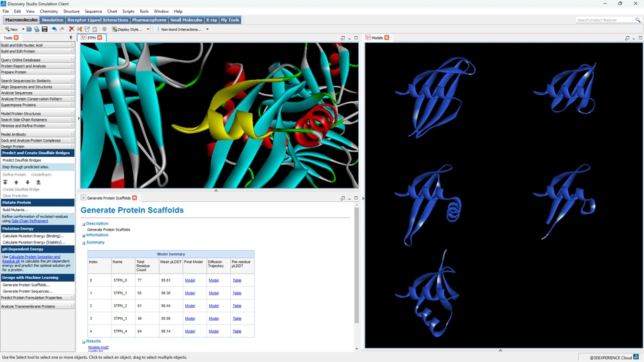
Task: Open the My Tools tab
Action: [x=230, y=19]
